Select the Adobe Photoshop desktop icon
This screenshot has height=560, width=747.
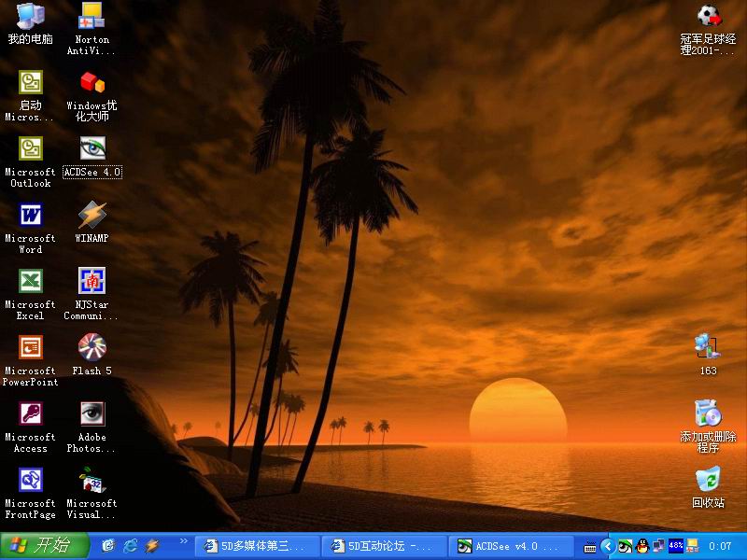(x=92, y=414)
